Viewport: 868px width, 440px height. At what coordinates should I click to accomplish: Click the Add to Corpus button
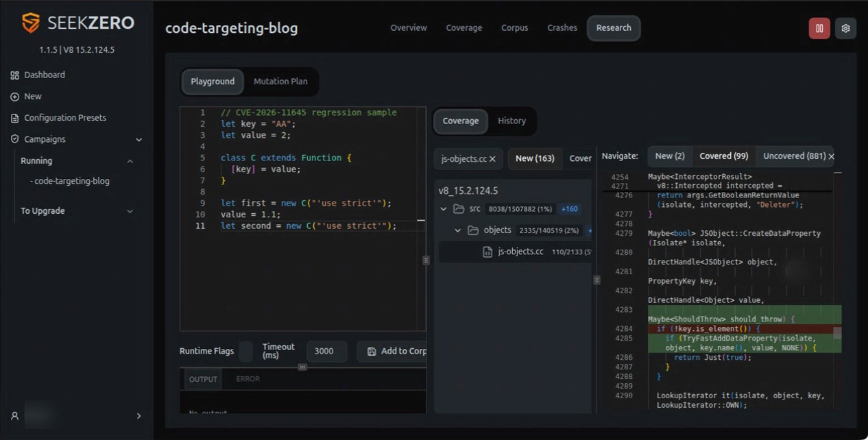394,352
